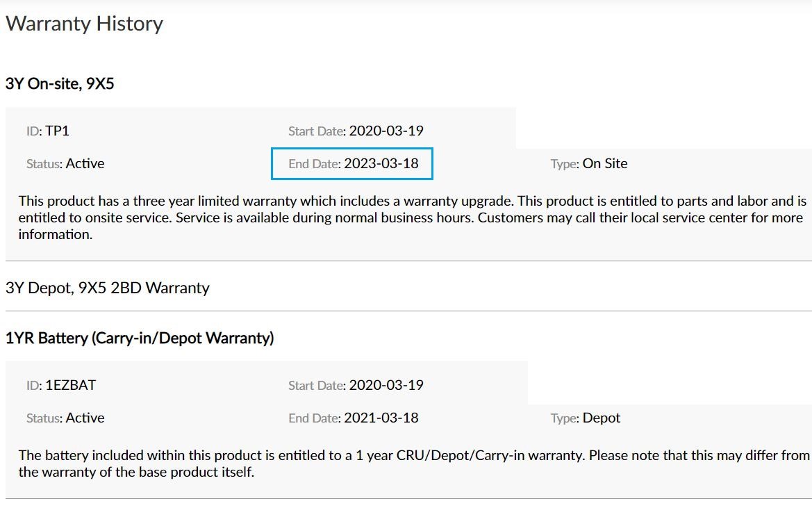Click the word 'Active' in the TP1 status

(x=85, y=163)
